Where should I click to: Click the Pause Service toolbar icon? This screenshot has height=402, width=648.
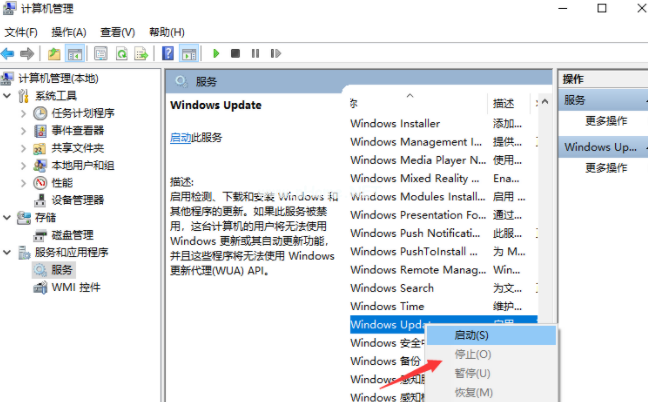pos(254,53)
